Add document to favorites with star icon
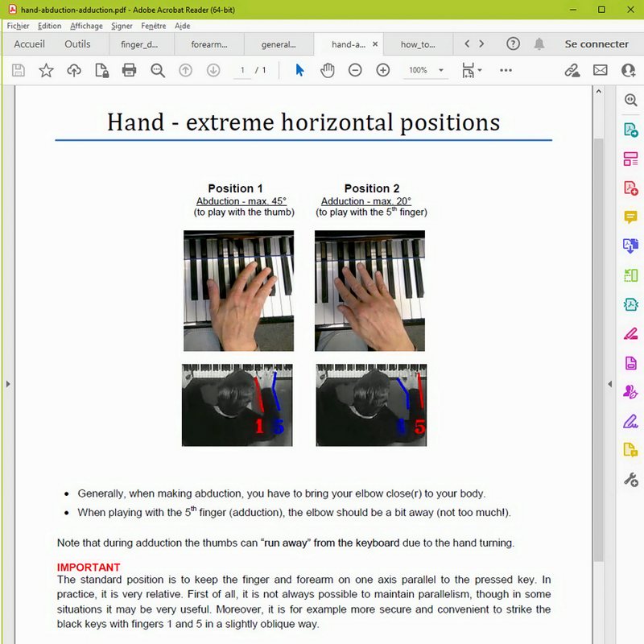Viewport: 644px width, 644px height. tap(46, 71)
